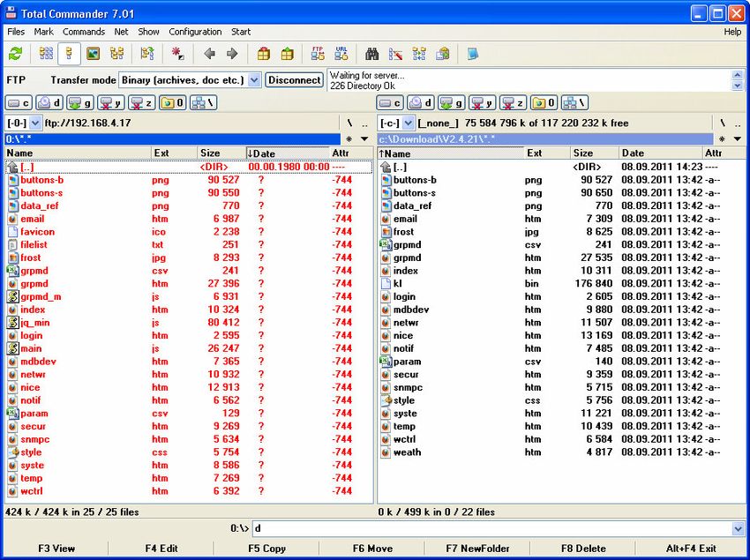Viewport: 750px width, 560px height.
Task: Select left panel drive d button
Action: coord(49,103)
